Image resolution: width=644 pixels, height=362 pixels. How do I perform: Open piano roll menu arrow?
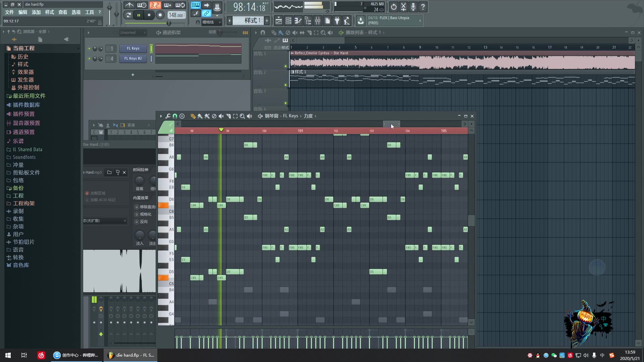click(x=161, y=116)
